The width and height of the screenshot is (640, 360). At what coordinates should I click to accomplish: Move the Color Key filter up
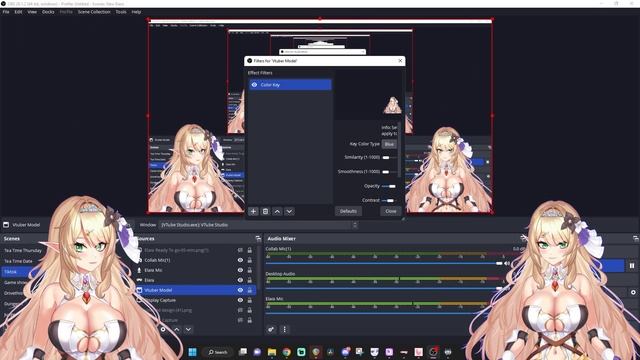pos(277,211)
